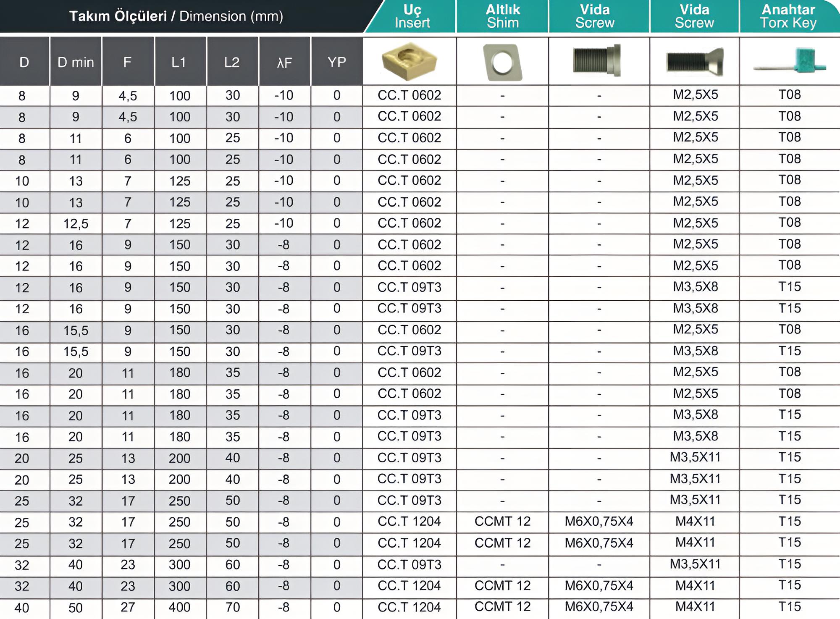This screenshot has width=840, height=619.
Task: Click the gray shim plate image
Action: (x=502, y=62)
